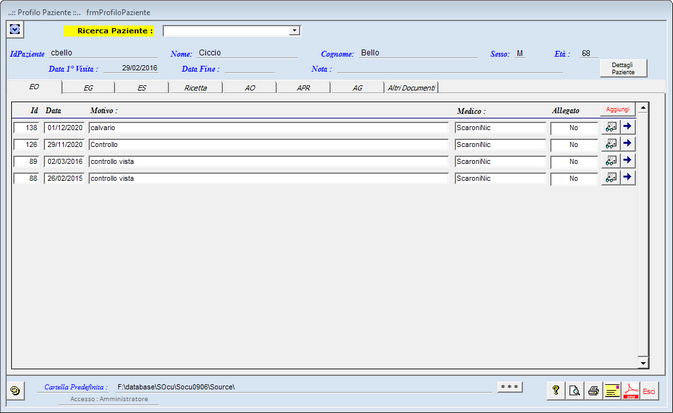This screenshot has width=673, height=413.
Task: Click the blue arrow for visit 126
Action: point(628,144)
